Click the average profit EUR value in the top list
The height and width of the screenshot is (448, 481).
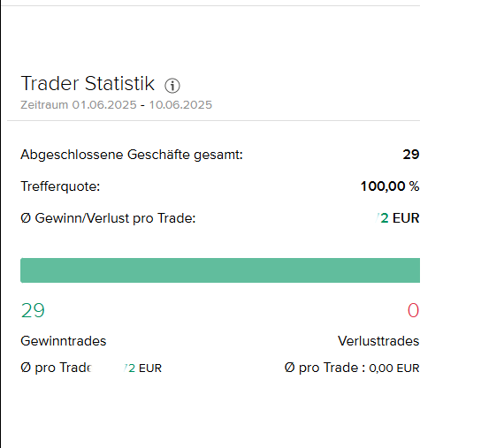tap(398, 218)
